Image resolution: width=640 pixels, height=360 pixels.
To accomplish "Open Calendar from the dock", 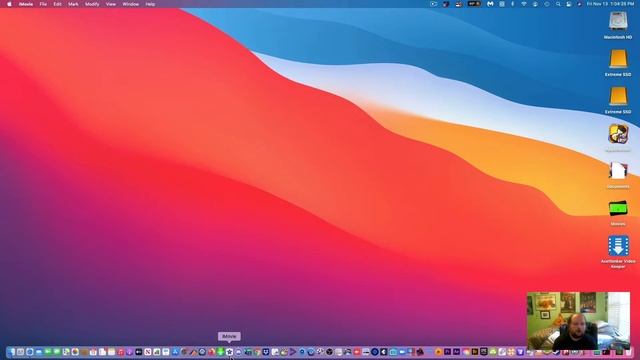I will click(x=93, y=352).
